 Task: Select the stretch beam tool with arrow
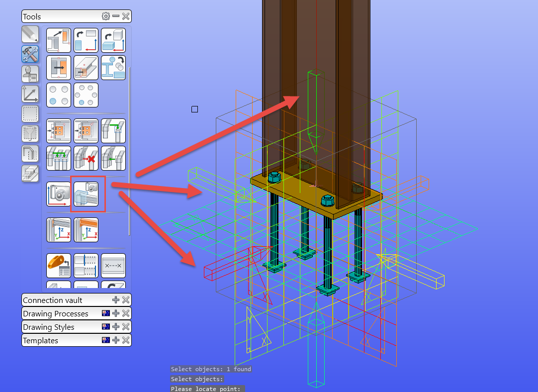pyautogui.click(x=58, y=40)
